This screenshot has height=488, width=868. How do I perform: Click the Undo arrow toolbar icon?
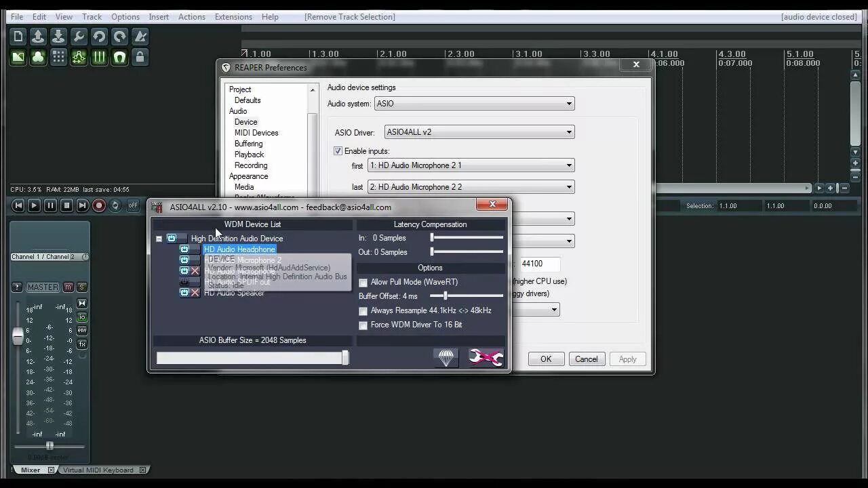pyautogui.click(x=100, y=37)
